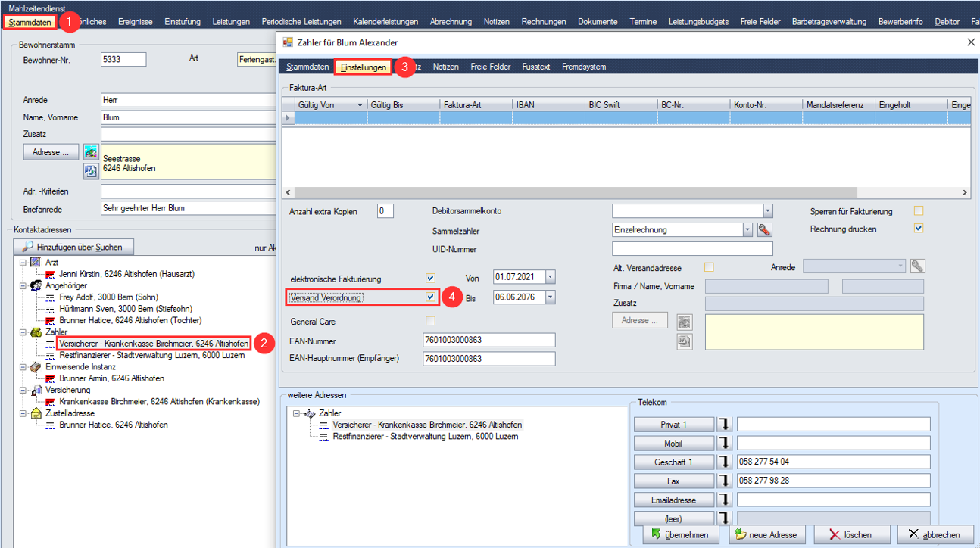
Task: Click the abbrechen button
Action: pyautogui.click(x=936, y=534)
